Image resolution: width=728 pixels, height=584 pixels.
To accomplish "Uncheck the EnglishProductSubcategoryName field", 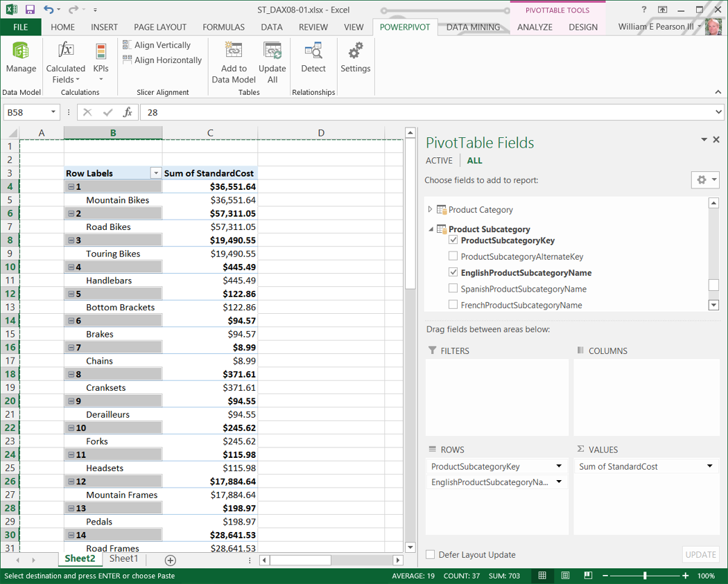I will click(453, 272).
